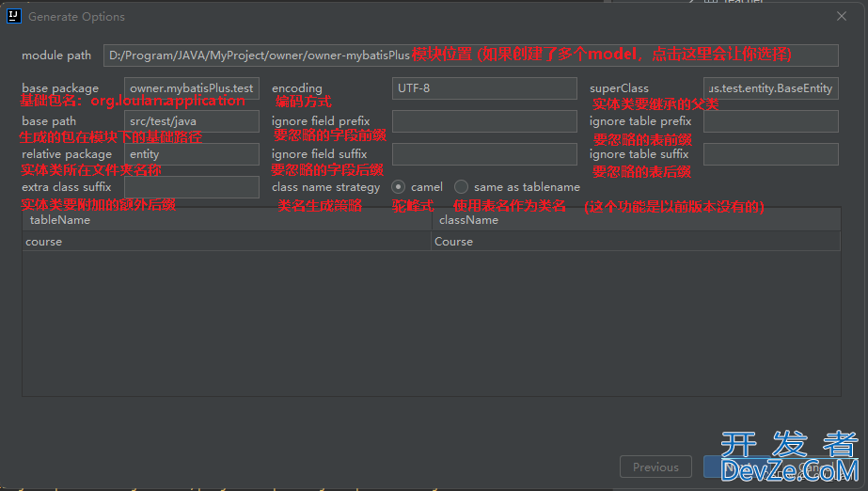Screen dimensions: 868x491
Task: Focus the ignore table prefix input
Action: tap(770, 121)
